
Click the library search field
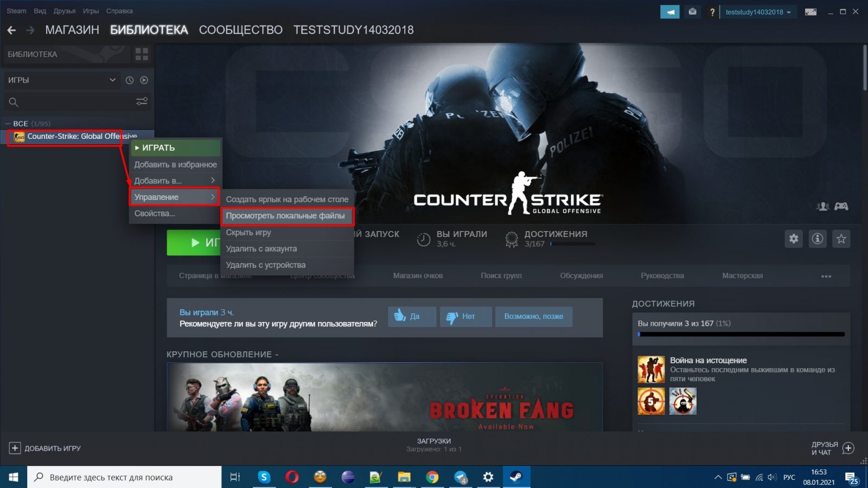pos(77,102)
